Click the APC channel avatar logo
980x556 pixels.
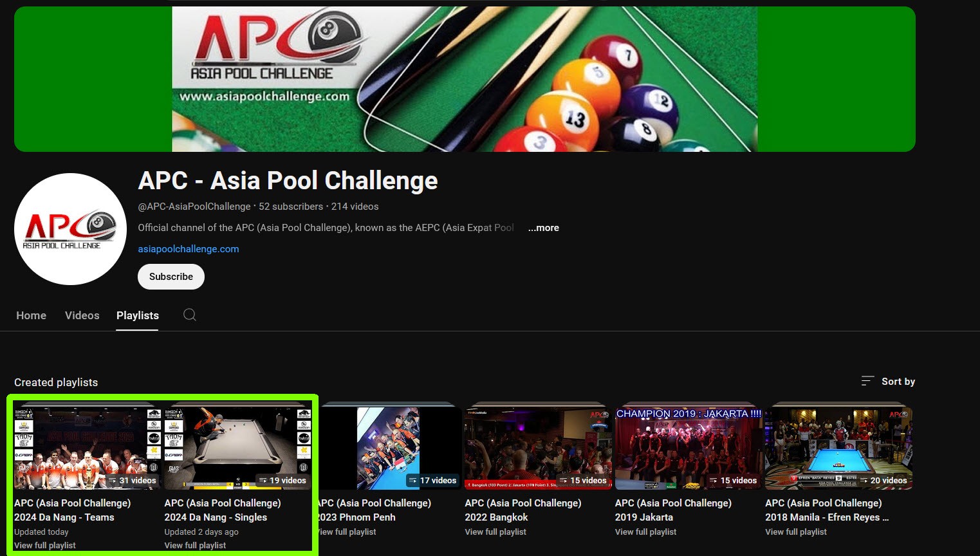click(x=70, y=229)
